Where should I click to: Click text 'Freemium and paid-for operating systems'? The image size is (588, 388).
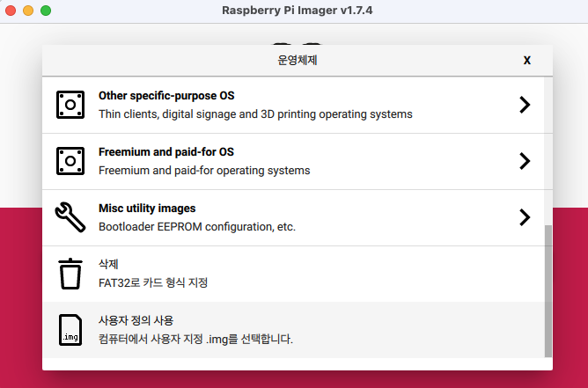click(204, 171)
